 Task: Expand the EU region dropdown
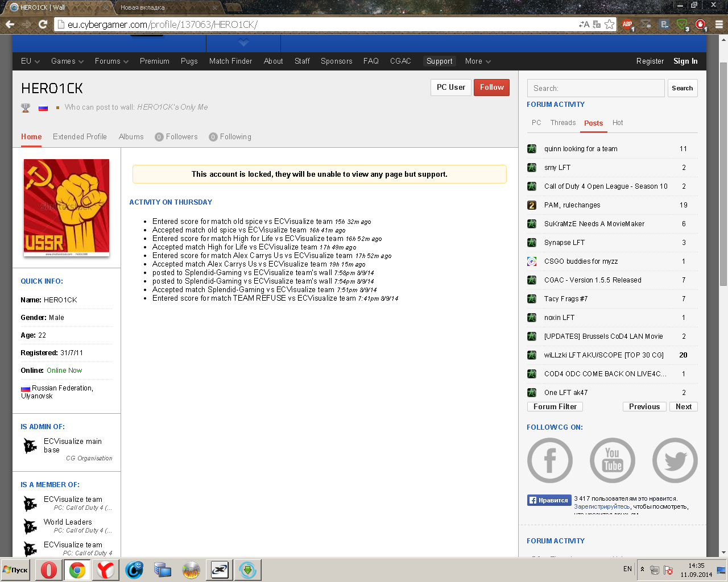(x=30, y=61)
